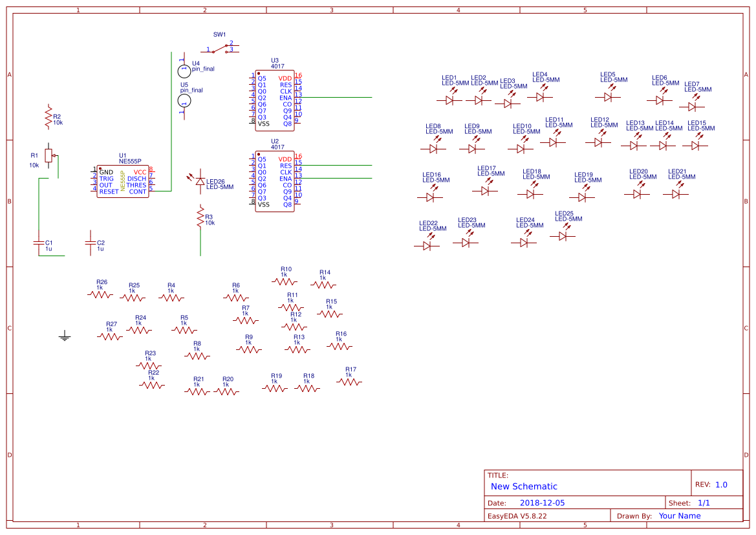Click the lower 4017 counter U2
The height and width of the screenshot is (535, 756).
[x=275, y=181]
